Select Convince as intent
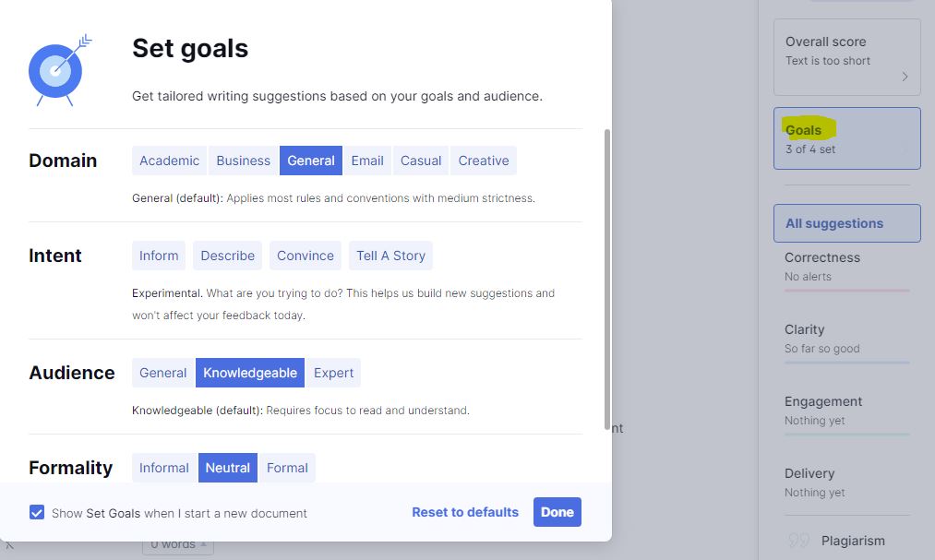Screen dimensions: 935x560 pos(306,256)
